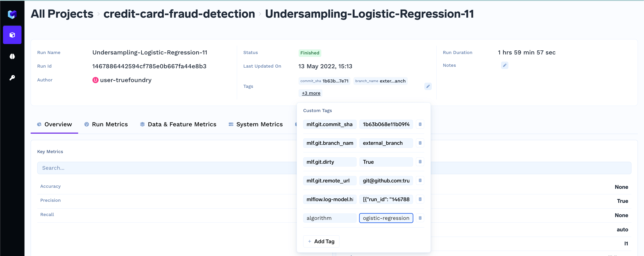Viewport: 644px width, 256px height.
Task: Click the Tags edit pencil icon
Action: coord(428,86)
